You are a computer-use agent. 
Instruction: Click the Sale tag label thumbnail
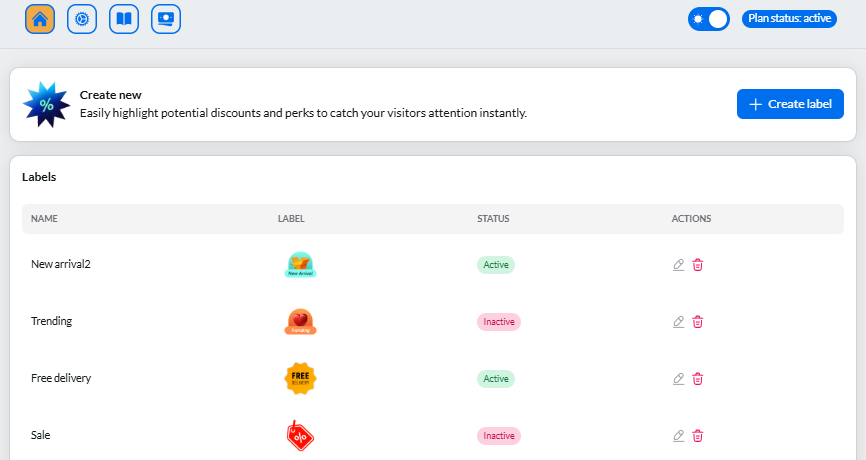pyautogui.click(x=300, y=435)
